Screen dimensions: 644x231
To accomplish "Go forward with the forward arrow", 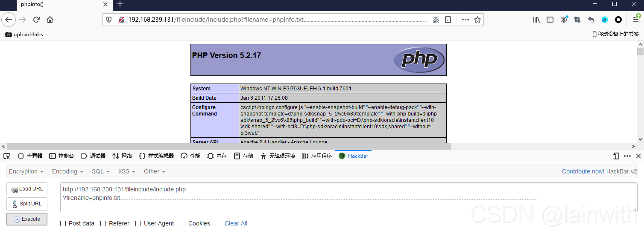I will click(x=23, y=20).
